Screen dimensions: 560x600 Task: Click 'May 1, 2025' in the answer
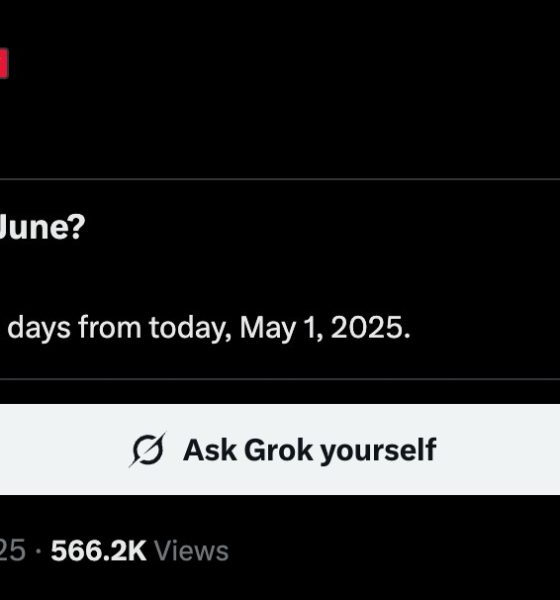[x=325, y=329]
